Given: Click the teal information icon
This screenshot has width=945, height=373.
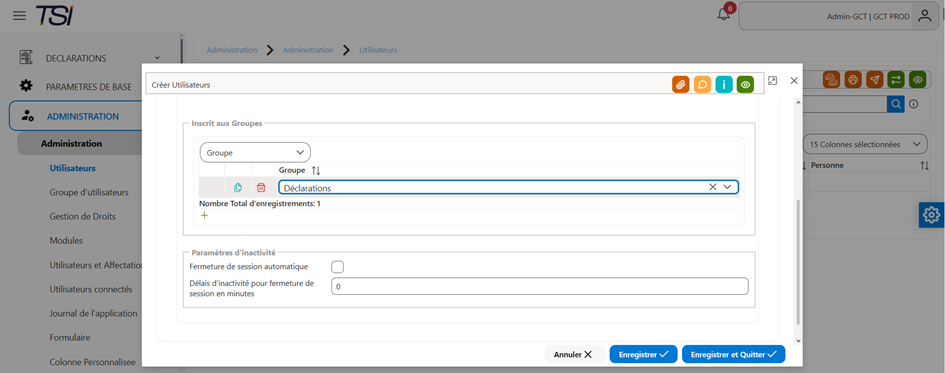Looking at the screenshot, I should pos(724,85).
